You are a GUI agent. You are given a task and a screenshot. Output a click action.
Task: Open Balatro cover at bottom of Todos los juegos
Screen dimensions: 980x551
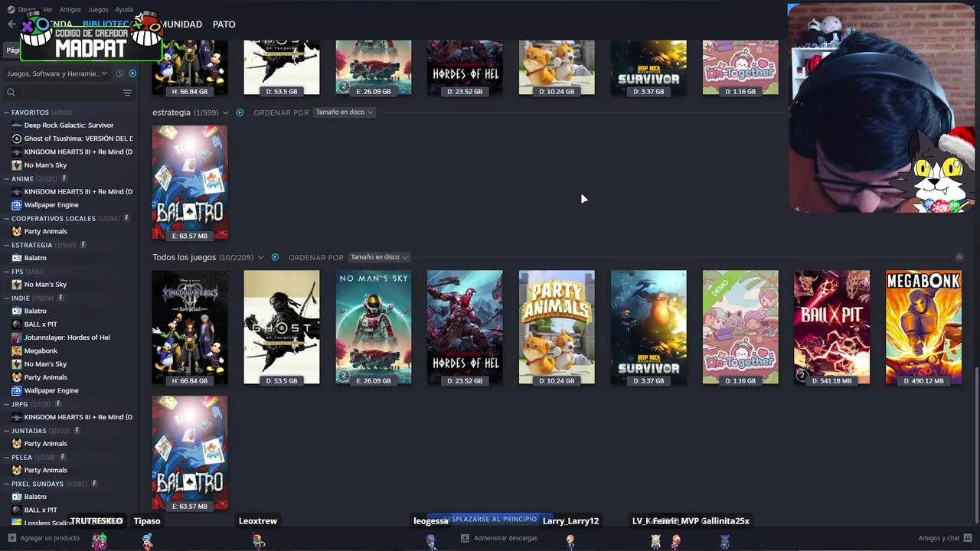[190, 452]
